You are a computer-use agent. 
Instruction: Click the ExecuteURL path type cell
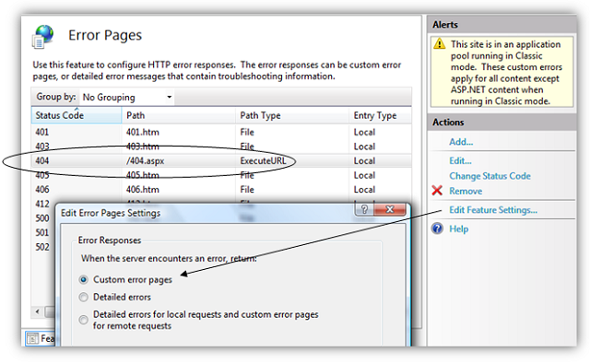click(x=263, y=161)
